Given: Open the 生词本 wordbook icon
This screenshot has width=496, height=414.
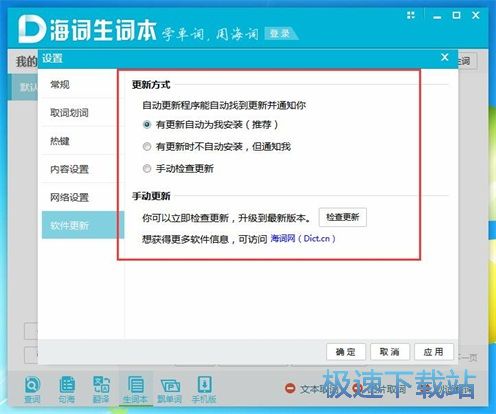Looking at the screenshot, I should pyautogui.click(x=135, y=389).
